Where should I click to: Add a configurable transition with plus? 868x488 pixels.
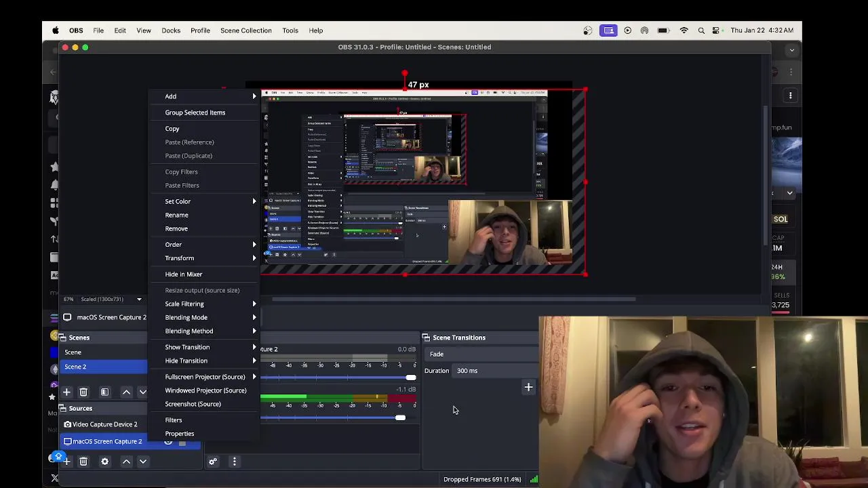tap(528, 387)
